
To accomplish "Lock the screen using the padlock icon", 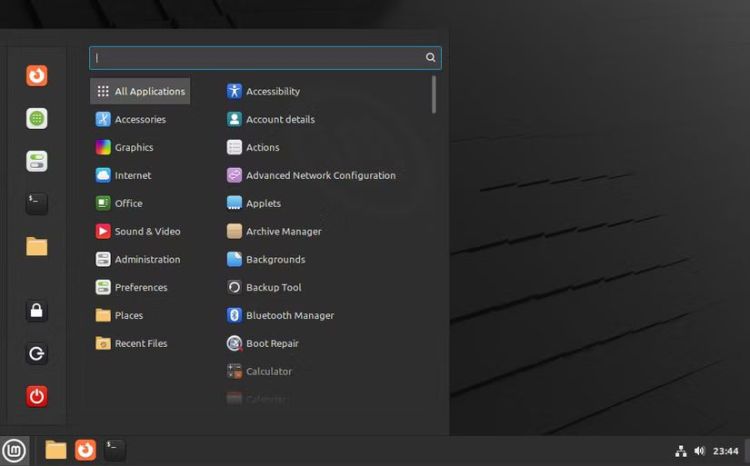I will 37,311.
